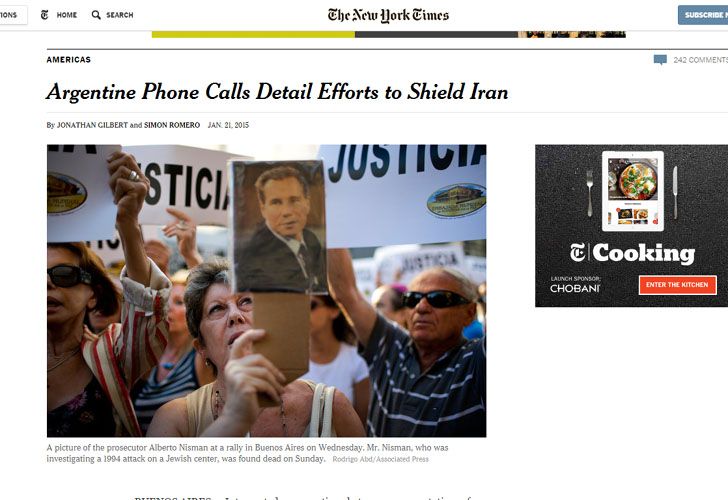
Task: Open the Americas section label
Action: (x=69, y=59)
